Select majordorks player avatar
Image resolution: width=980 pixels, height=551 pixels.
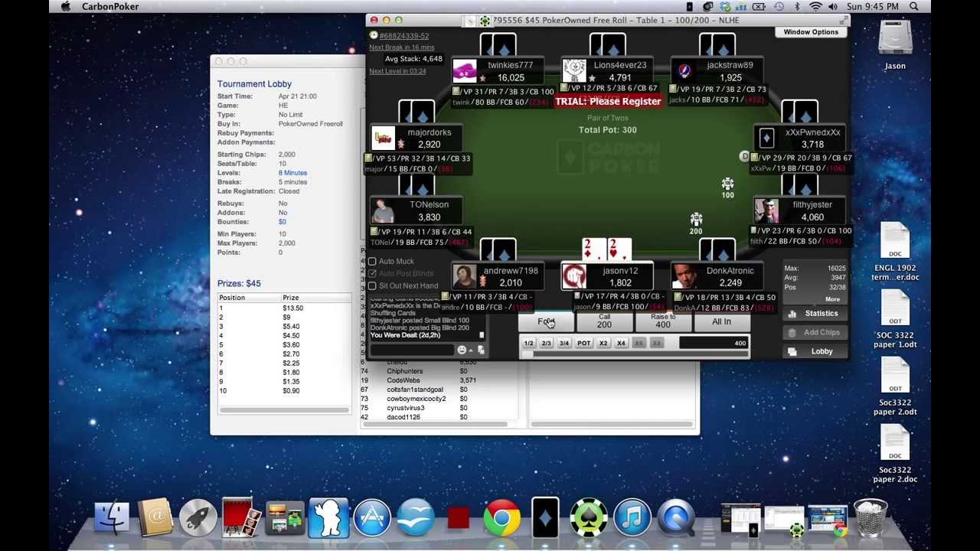pyautogui.click(x=384, y=139)
